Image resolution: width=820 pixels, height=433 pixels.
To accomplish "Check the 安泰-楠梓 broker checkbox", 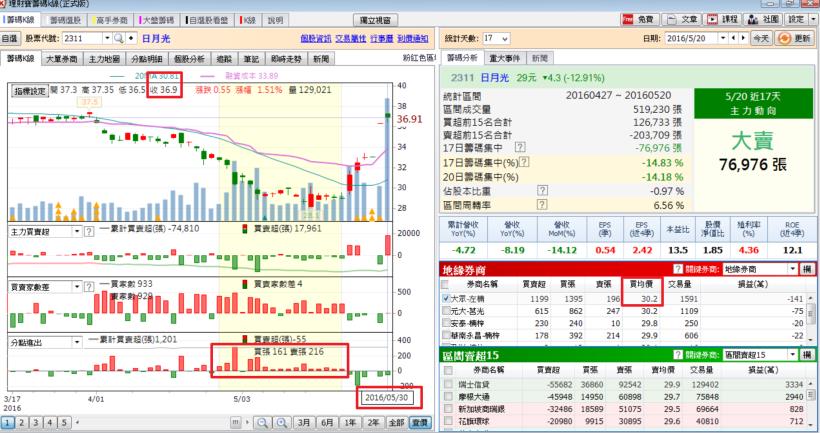I will pyautogui.click(x=446, y=323).
